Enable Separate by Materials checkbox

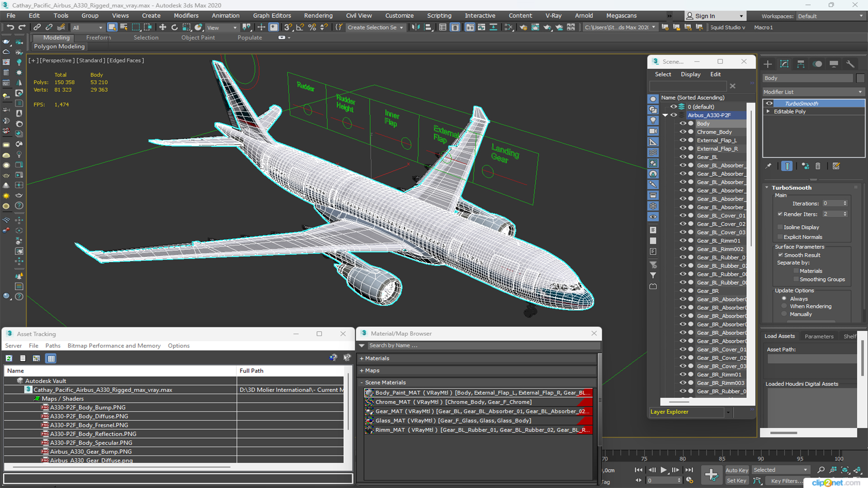coord(796,271)
